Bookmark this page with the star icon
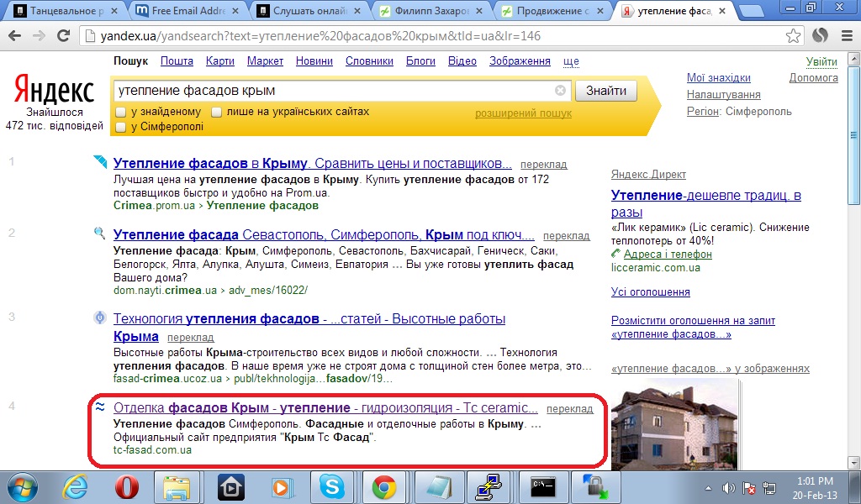 (x=793, y=36)
